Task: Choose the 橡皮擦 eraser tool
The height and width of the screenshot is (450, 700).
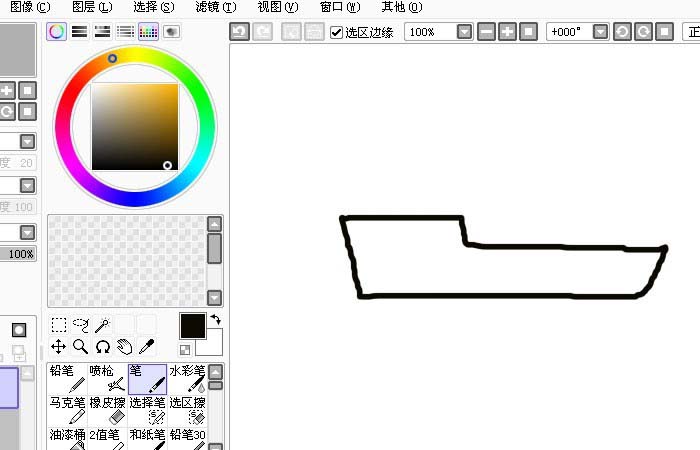Action: point(108,409)
